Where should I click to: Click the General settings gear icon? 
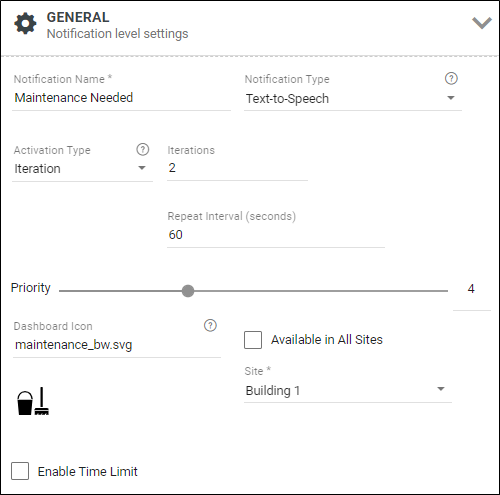pyautogui.click(x=25, y=24)
